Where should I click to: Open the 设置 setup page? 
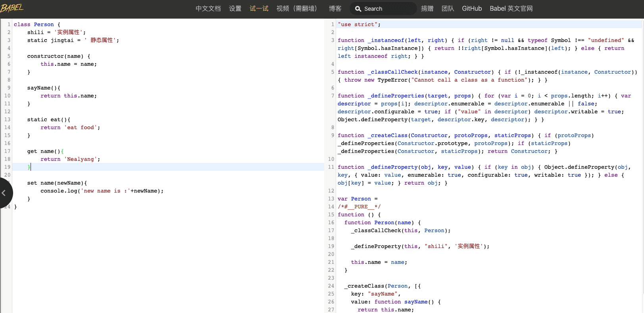pyautogui.click(x=235, y=9)
